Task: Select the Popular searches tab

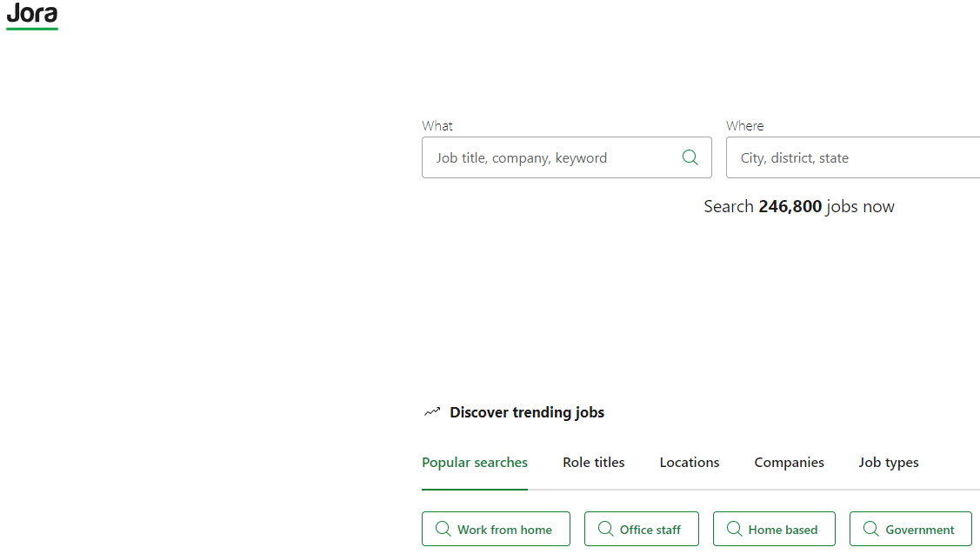Action: click(475, 463)
